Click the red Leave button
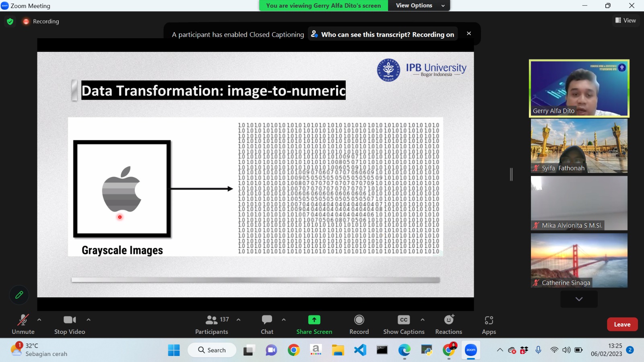 pos(622,324)
